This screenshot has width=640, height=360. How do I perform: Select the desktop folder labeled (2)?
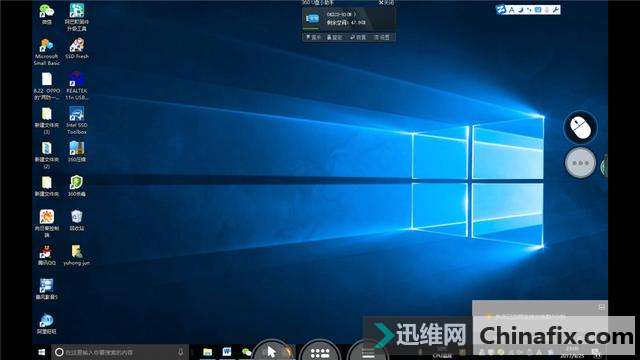click(x=47, y=154)
